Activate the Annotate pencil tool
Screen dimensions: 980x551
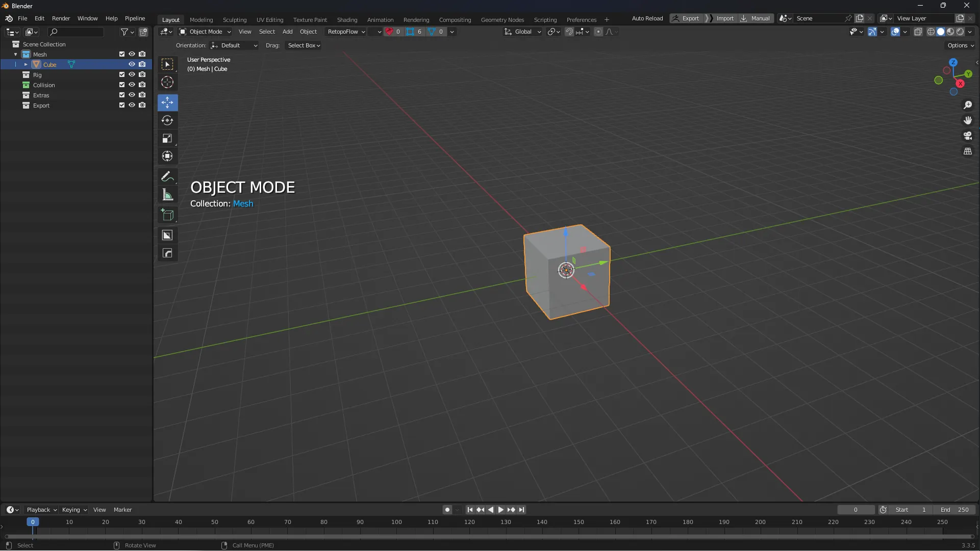click(167, 177)
